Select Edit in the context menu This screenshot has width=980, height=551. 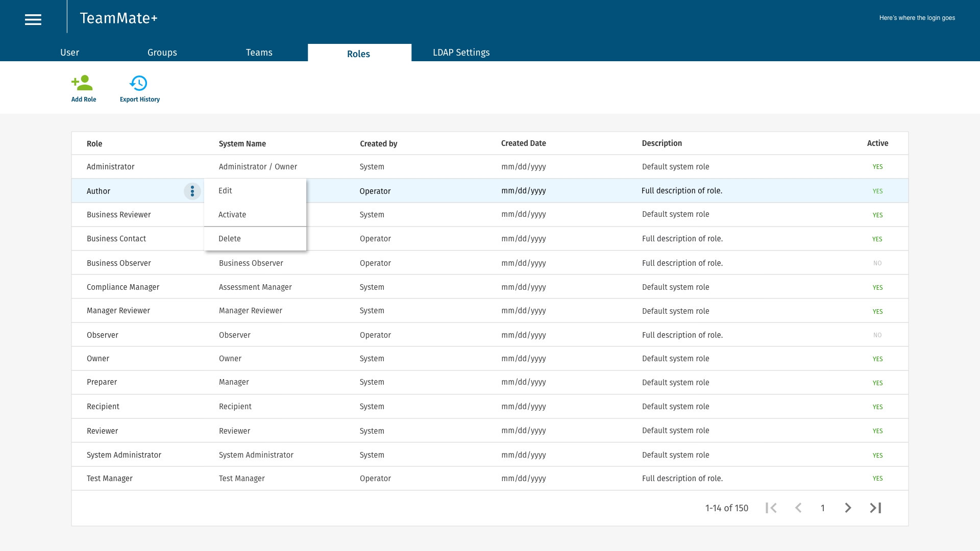click(225, 191)
